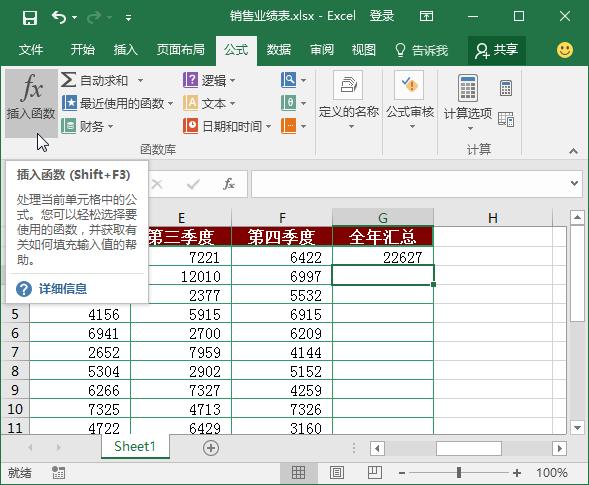Open the 最近使用的函数 dropdown
Image resolution: width=589 pixels, height=485 pixels.
(x=117, y=103)
